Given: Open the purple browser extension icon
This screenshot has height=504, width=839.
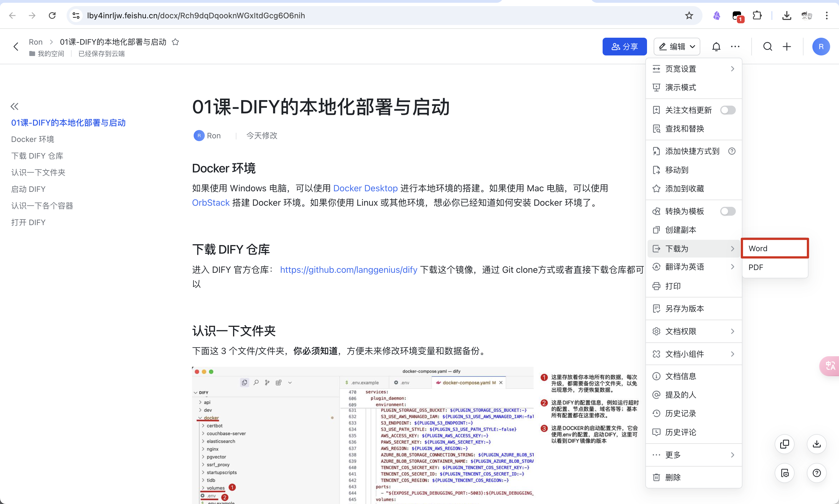Looking at the screenshot, I should [717, 16].
